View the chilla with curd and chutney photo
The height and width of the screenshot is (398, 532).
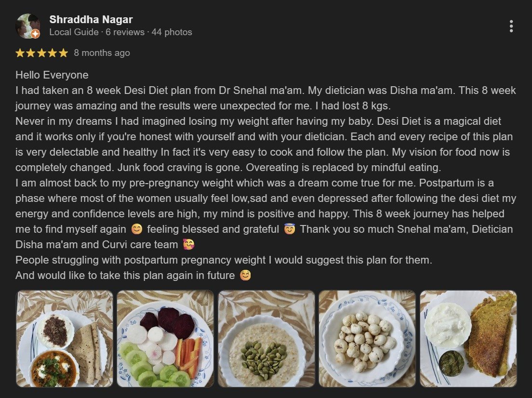click(468, 338)
